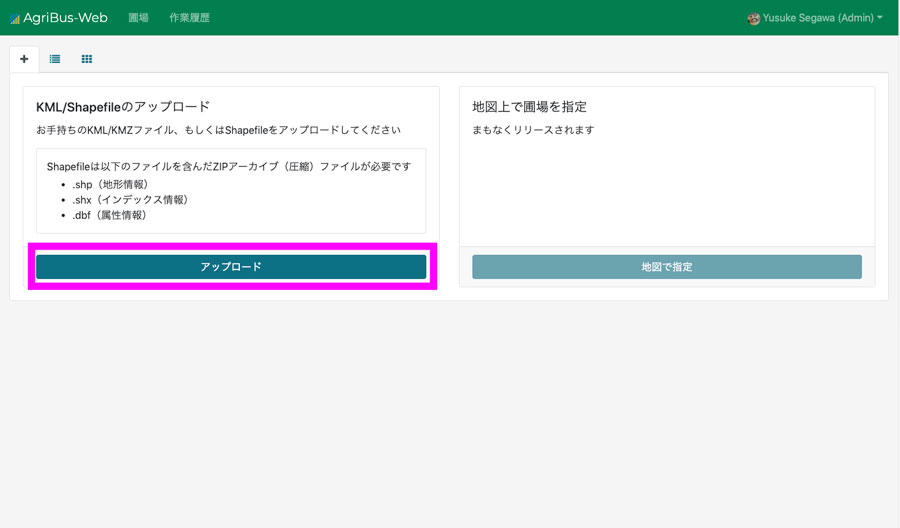Switch to the grid view tab icon
The height and width of the screenshot is (528, 900).
pyautogui.click(x=87, y=59)
